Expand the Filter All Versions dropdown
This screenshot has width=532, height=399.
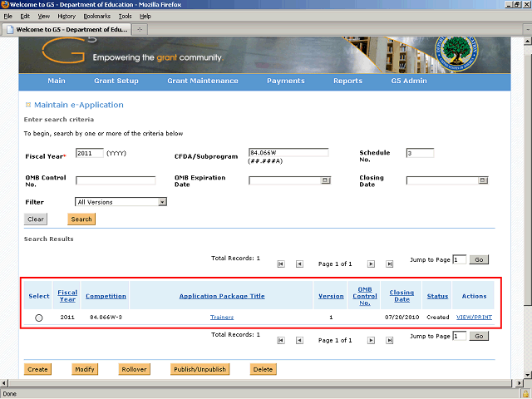(162, 202)
